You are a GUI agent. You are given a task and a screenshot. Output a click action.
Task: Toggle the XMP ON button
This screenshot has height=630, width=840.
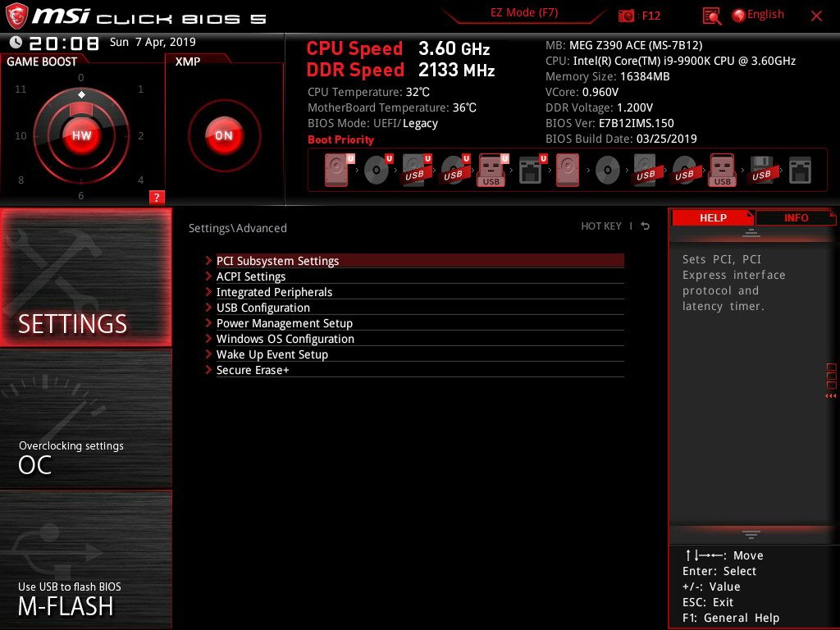tap(224, 135)
